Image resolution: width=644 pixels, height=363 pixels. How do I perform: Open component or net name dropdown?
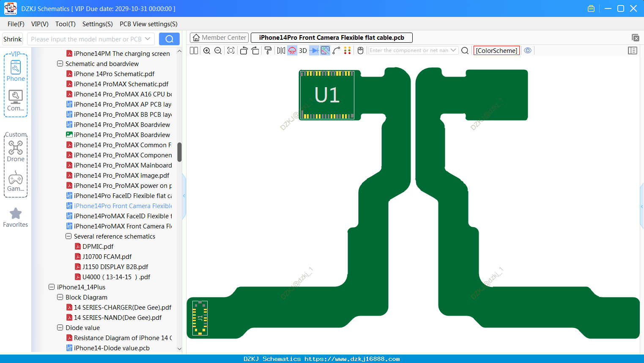(x=454, y=50)
